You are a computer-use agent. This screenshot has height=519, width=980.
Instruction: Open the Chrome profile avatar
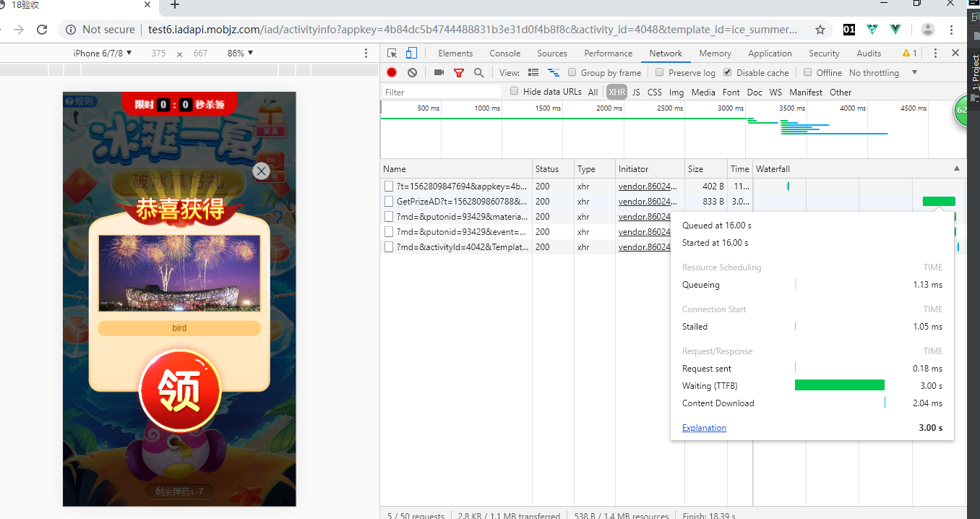(x=928, y=30)
